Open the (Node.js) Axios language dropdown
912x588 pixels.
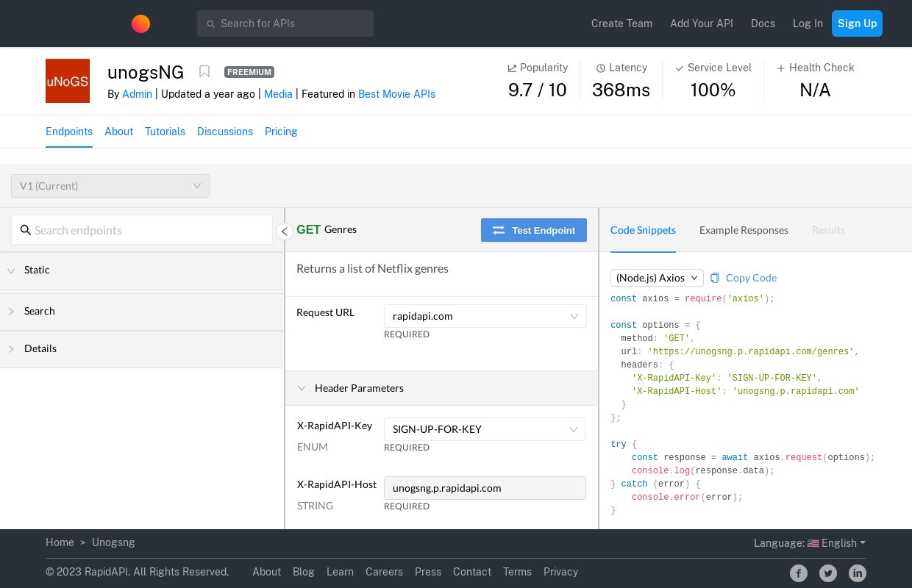[x=657, y=278]
